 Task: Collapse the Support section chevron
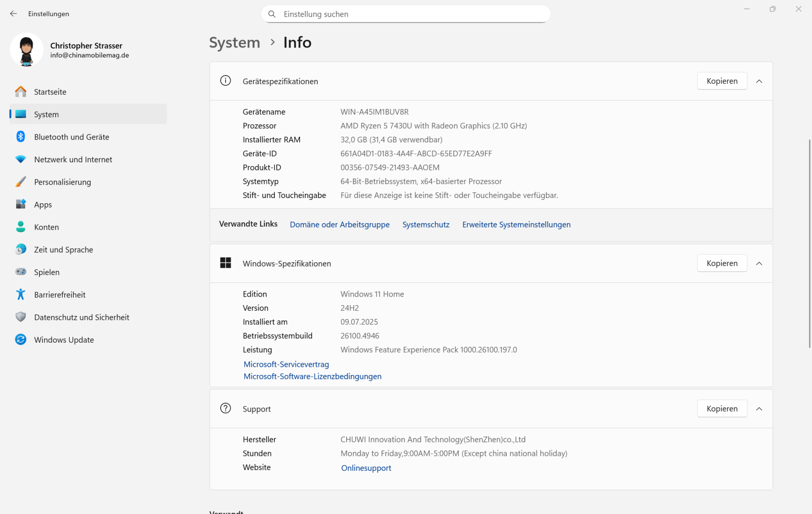[x=759, y=409]
